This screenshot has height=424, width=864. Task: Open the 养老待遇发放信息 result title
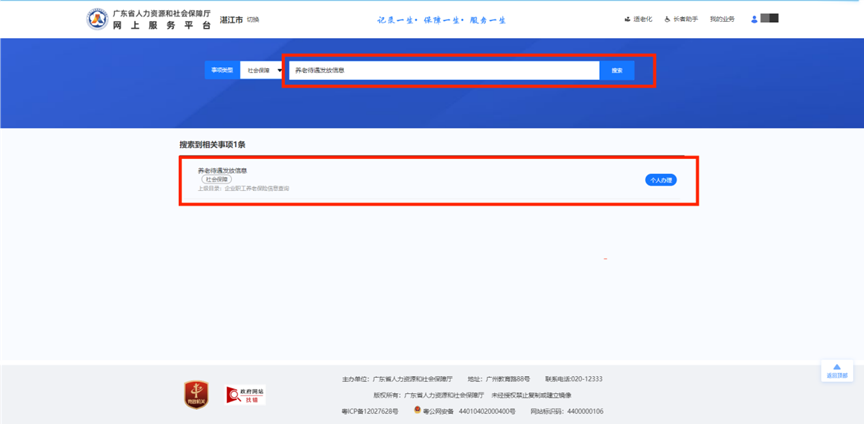click(x=222, y=170)
